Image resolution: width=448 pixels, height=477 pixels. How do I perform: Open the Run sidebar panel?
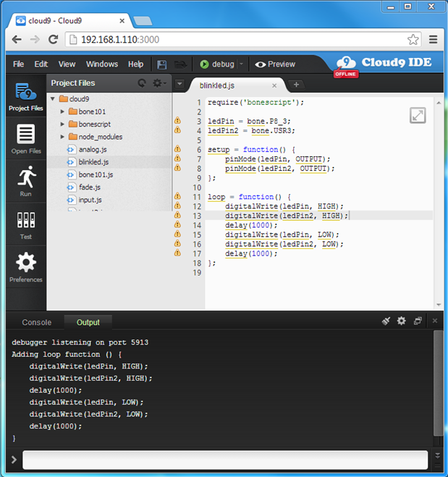tap(26, 181)
